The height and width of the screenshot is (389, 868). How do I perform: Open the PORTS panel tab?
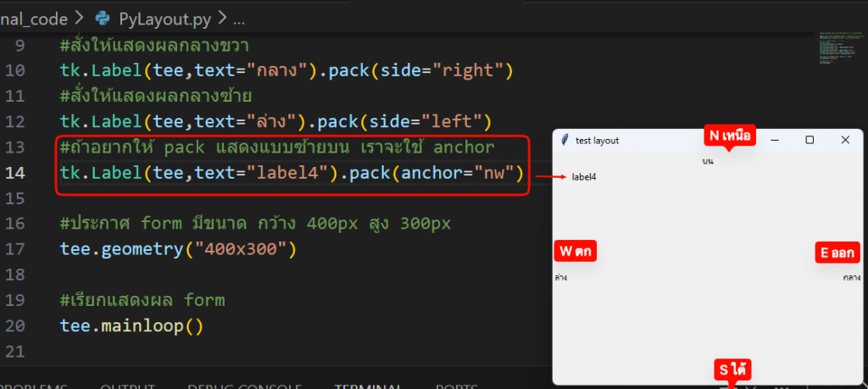coord(456,386)
